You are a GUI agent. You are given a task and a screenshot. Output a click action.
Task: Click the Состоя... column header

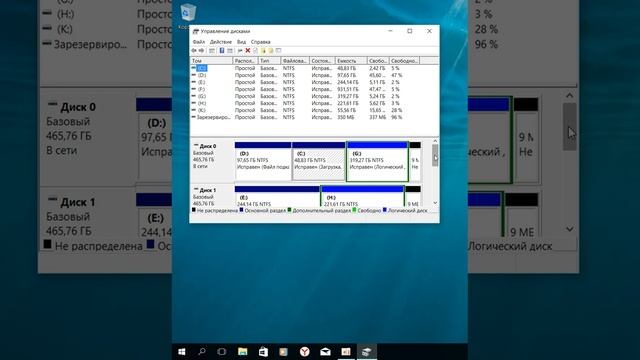click(x=322, y=61)
